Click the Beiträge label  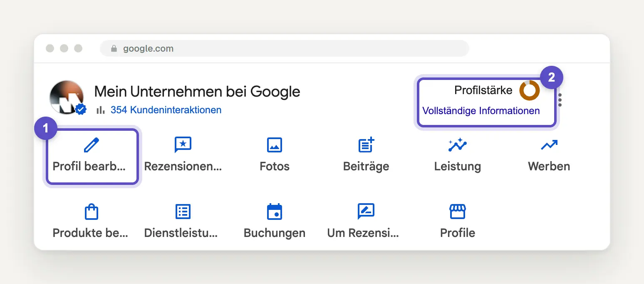(366, 167)
